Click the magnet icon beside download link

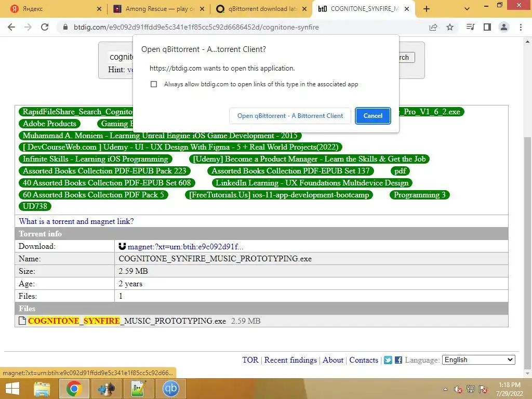coord(122,246)
